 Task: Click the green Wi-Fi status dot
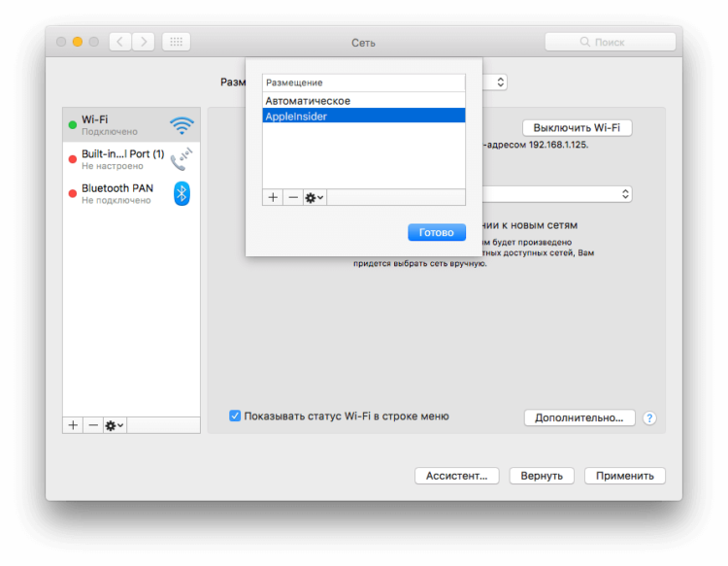tap(73, 125)
